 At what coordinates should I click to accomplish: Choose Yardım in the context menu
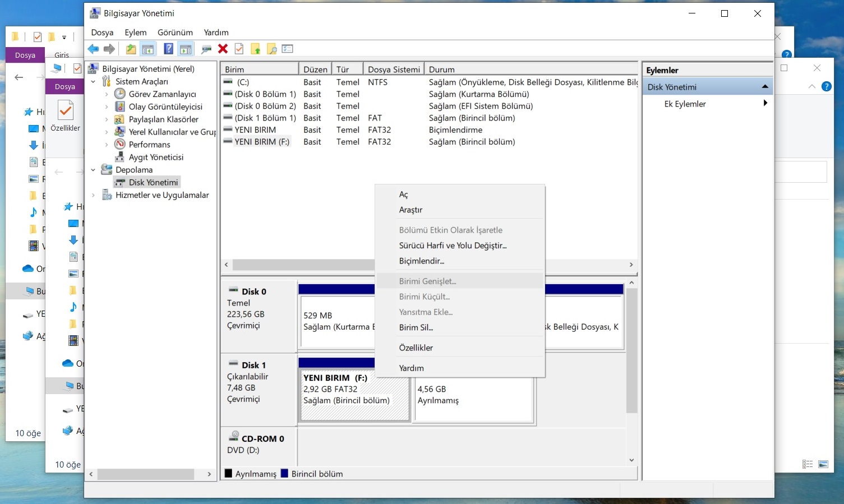[460, 368]
